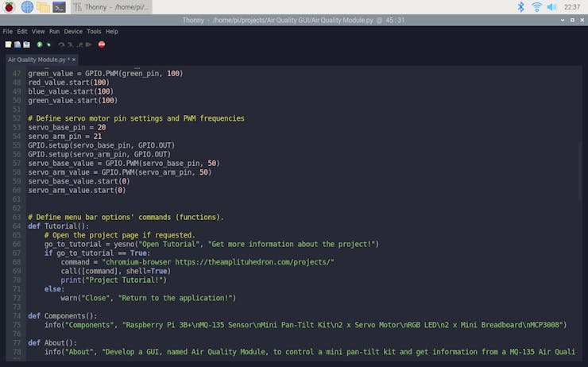The image size is (588, 367).
Task: Open the Help menu
Action: pyautogui.click(x=112, y=32)
